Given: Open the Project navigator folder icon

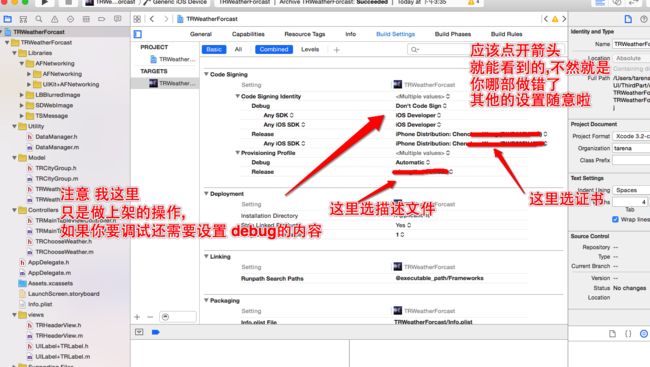Looking at the screenshot, I should click(x=7, y=19).
